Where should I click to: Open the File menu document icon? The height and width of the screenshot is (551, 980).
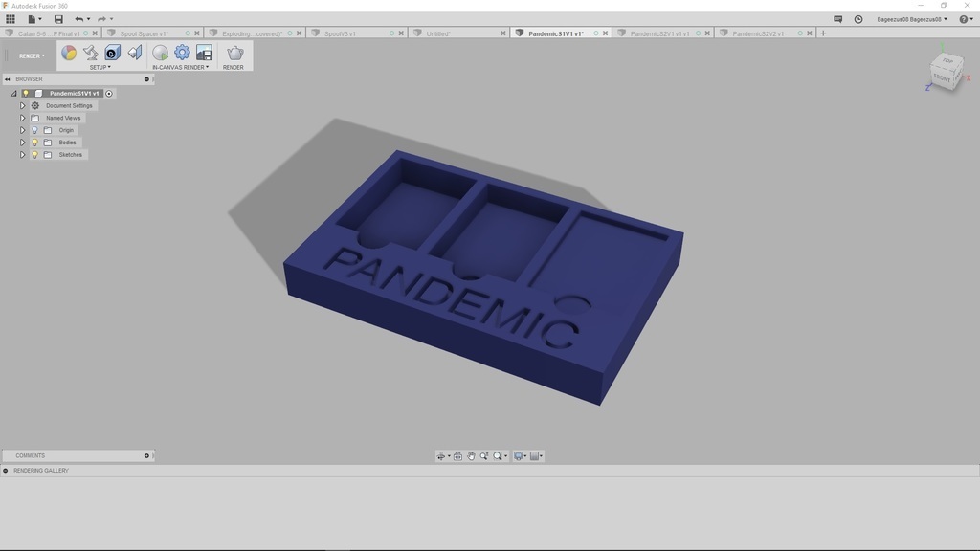point(32,19)
